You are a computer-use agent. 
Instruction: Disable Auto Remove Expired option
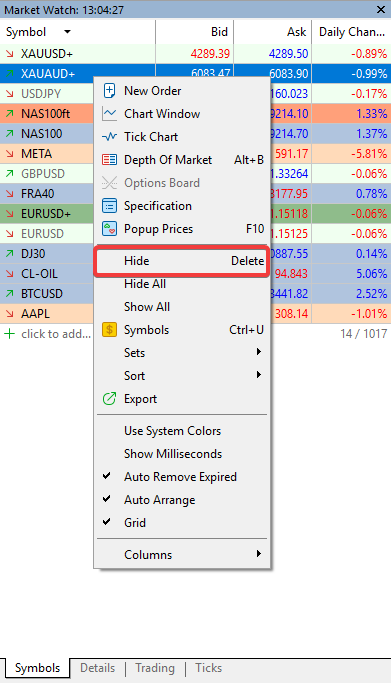point(182,477)
